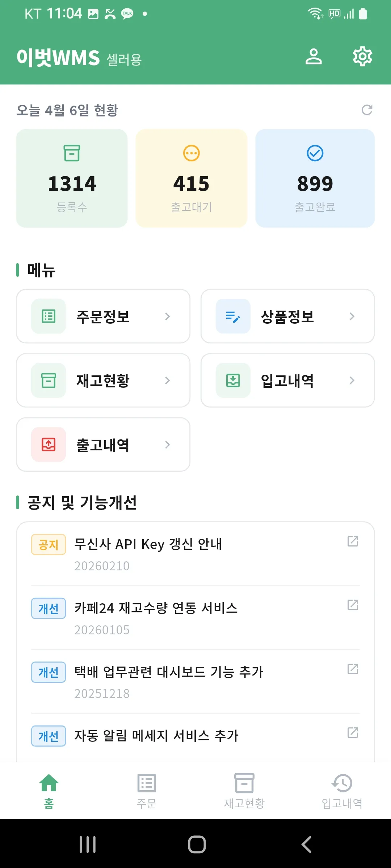This screenshot has width=391, height=868.
Task: Open settings gear icon in header
Action: click(x=362, y=57)
